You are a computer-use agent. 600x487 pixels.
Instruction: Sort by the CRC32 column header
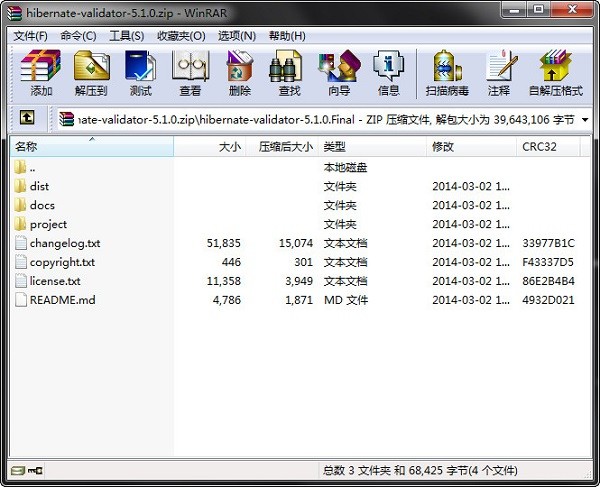[548, 147]
